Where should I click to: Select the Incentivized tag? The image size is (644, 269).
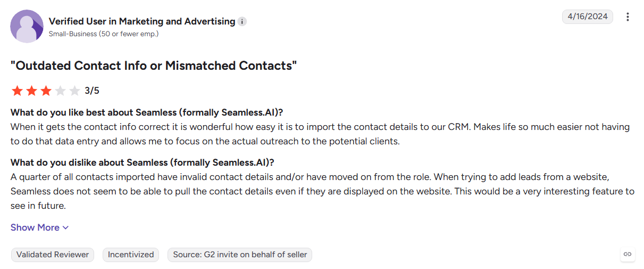(131, 255)
